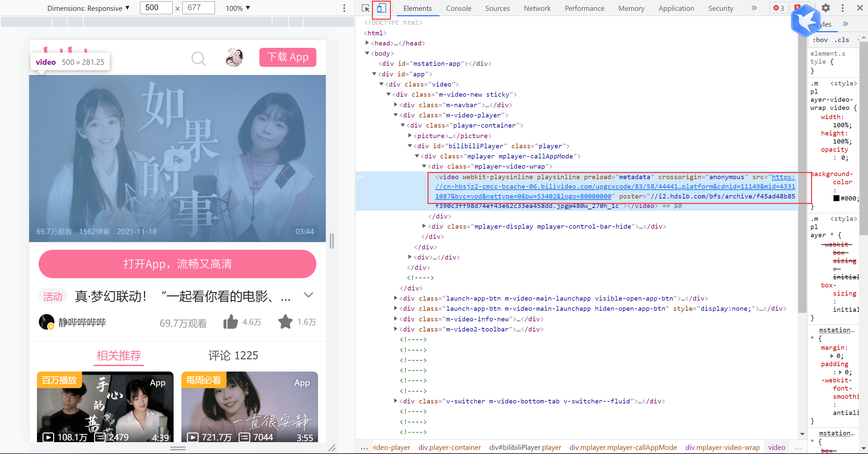The image size is (868, 454).
Task: Select div.player-container in breadcrumb
Action: point(449,447)
